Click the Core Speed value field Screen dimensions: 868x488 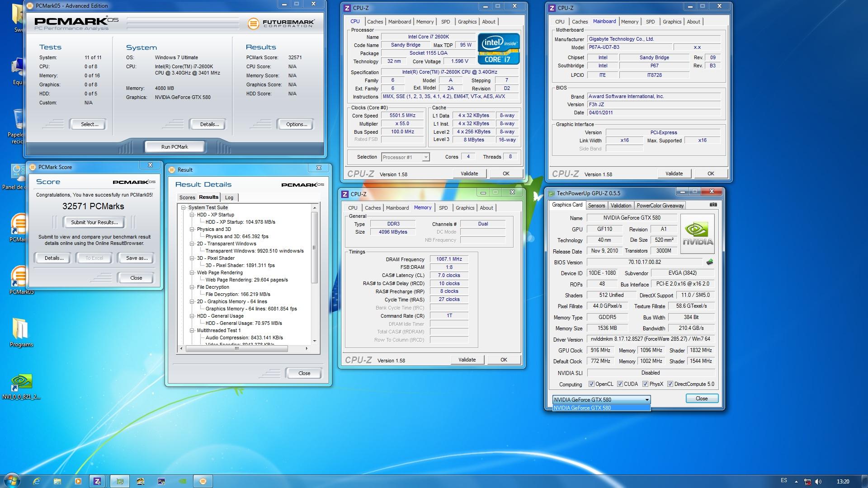(x=402, y=116)
